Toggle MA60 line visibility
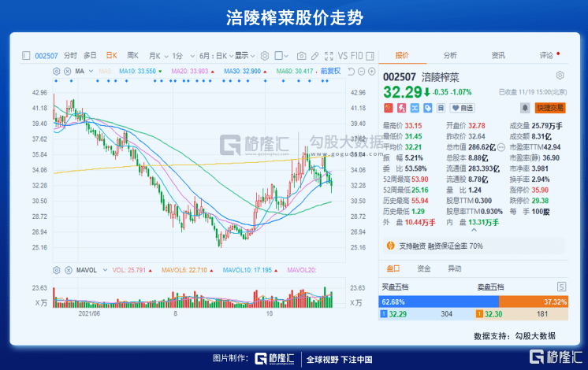The image size is (588, 370). click(x=297, y=71)
